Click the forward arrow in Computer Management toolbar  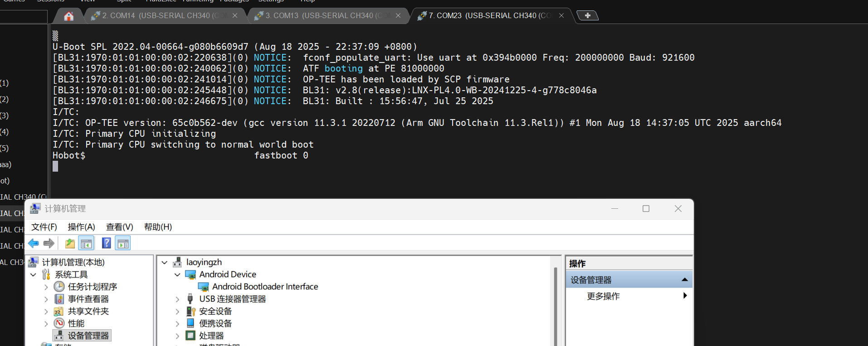coord(49,243)
